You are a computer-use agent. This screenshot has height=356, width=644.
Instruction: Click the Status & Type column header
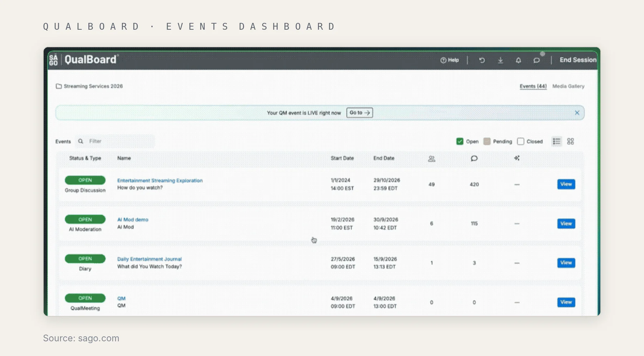(85, 158)
